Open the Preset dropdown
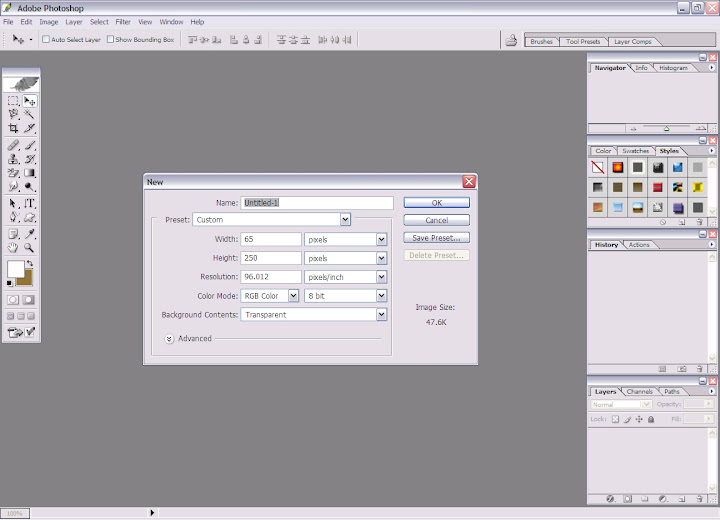 (x=345, y=219)
